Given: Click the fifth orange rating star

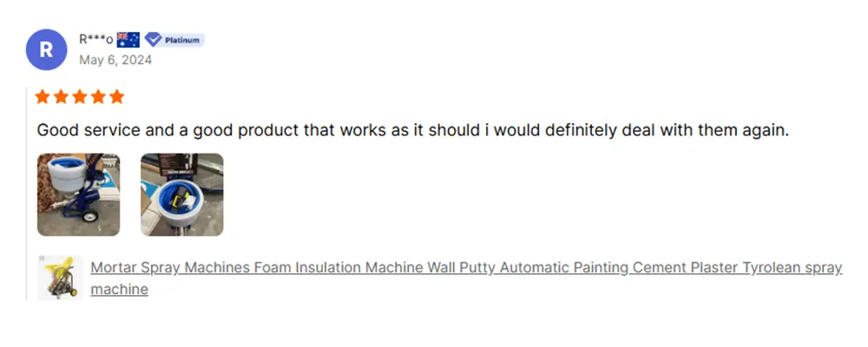Looking at the screenshot, I should pyautogui.click(x=116, y=96).
